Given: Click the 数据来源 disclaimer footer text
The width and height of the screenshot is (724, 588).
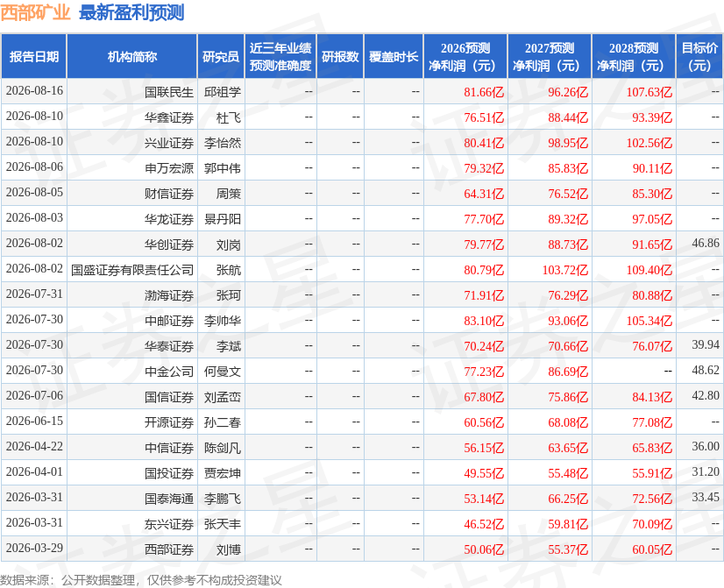Looking at the screenshot, I should [x=141, y=580].
